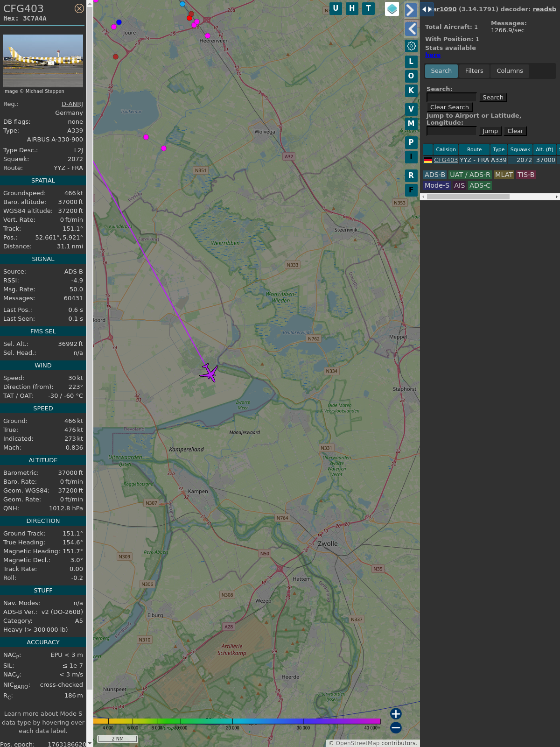Viewport: 560px width, 747px height.
Task: Toggle the L labels button
Action: coord(411,62)
